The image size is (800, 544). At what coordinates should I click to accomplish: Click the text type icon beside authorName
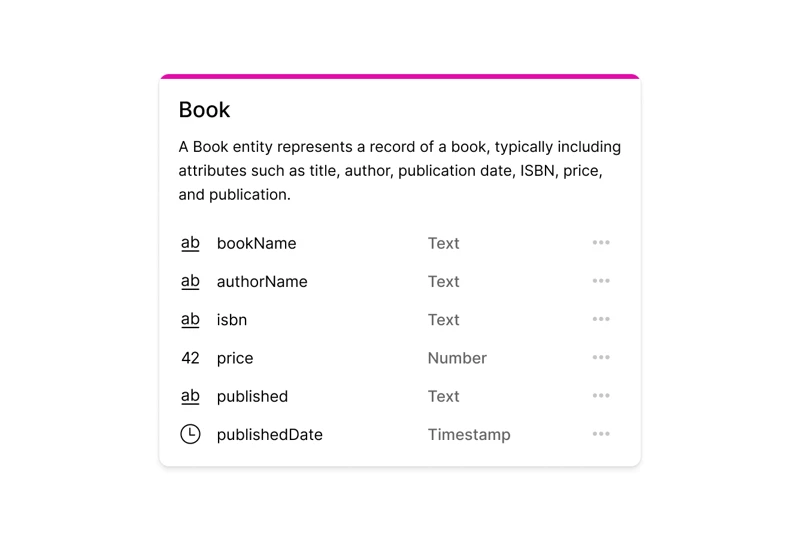[190, 282]
